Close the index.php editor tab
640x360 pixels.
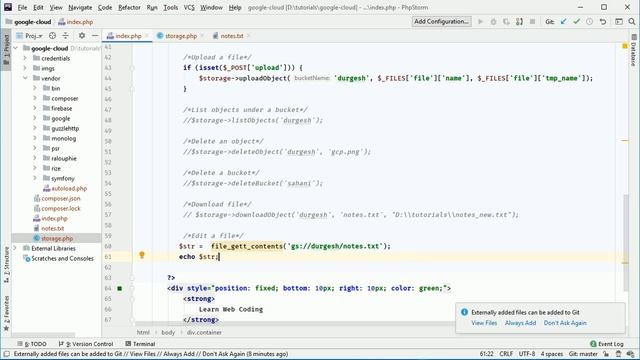point(147,36)
